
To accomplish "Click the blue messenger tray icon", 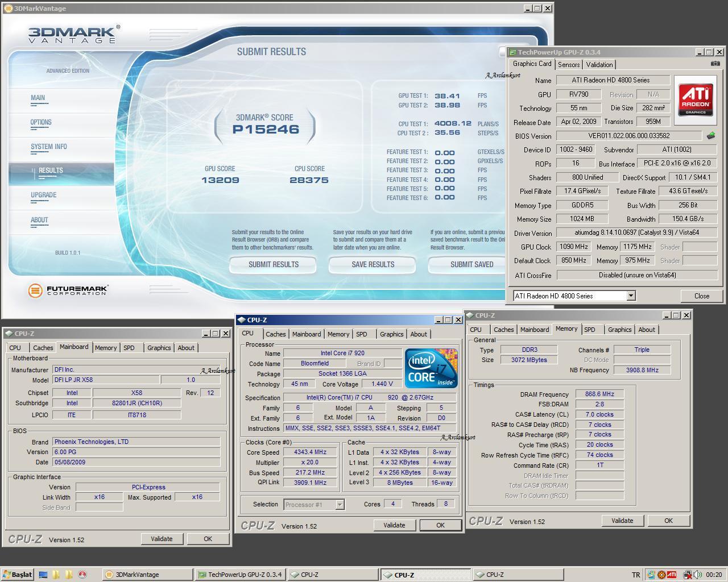I will 652,575.
